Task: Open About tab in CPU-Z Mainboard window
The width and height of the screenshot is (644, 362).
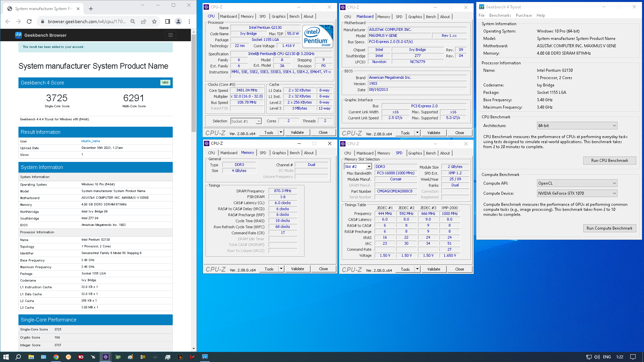Action: coord(445,17)
